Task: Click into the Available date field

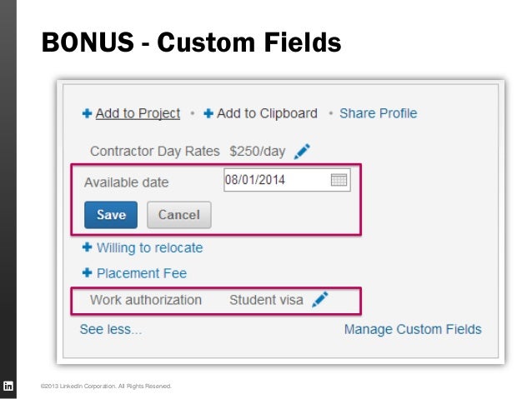Action: [275, 180]
